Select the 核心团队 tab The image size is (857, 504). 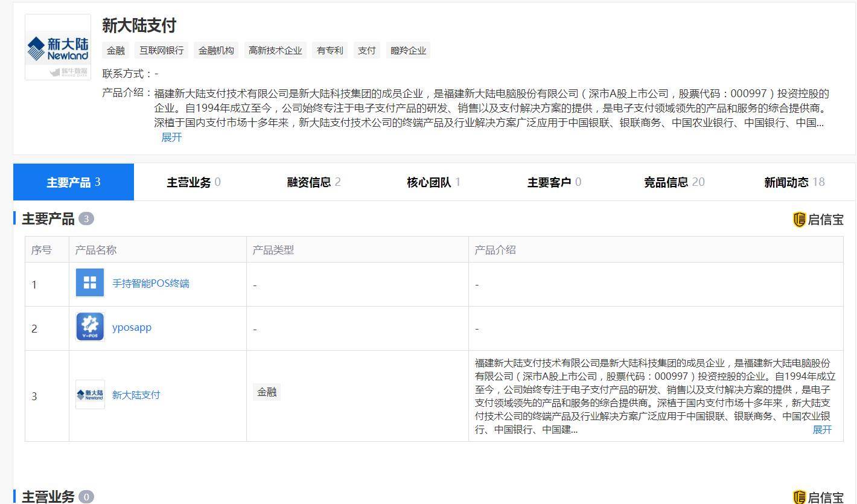(x=434, y=182)
